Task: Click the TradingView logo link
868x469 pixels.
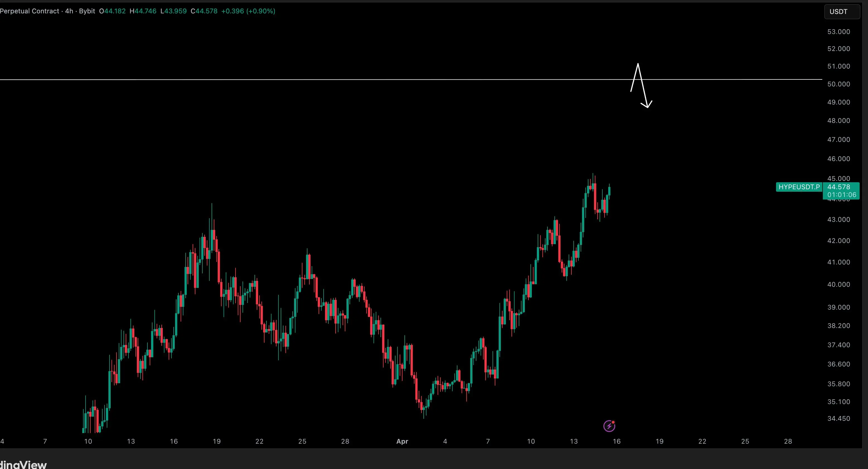Action: pos(23,464)
